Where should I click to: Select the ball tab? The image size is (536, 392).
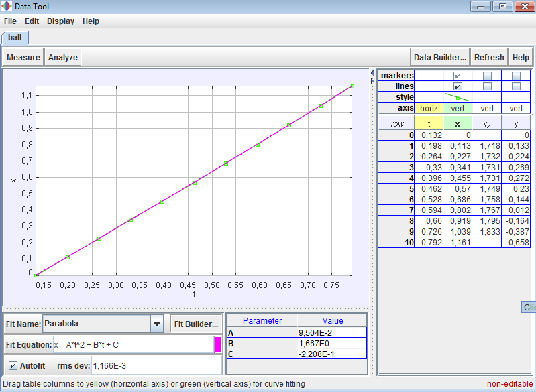click(15, 38)
